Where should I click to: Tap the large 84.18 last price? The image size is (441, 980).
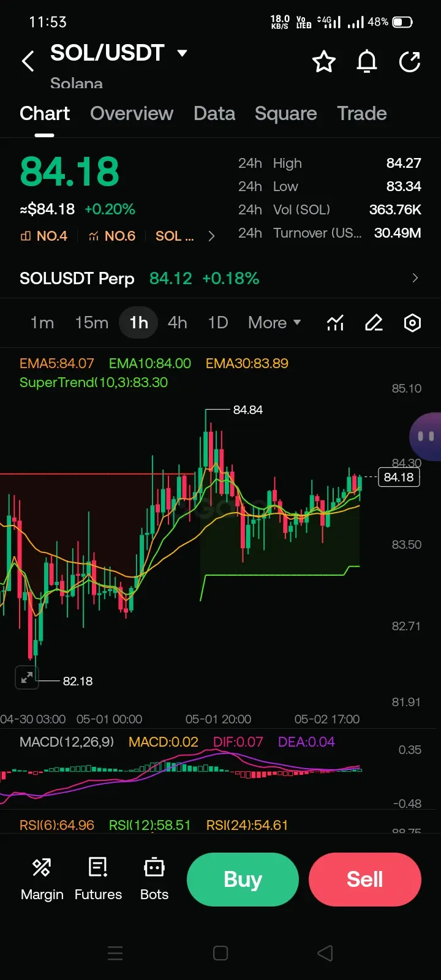pos(69,171)
